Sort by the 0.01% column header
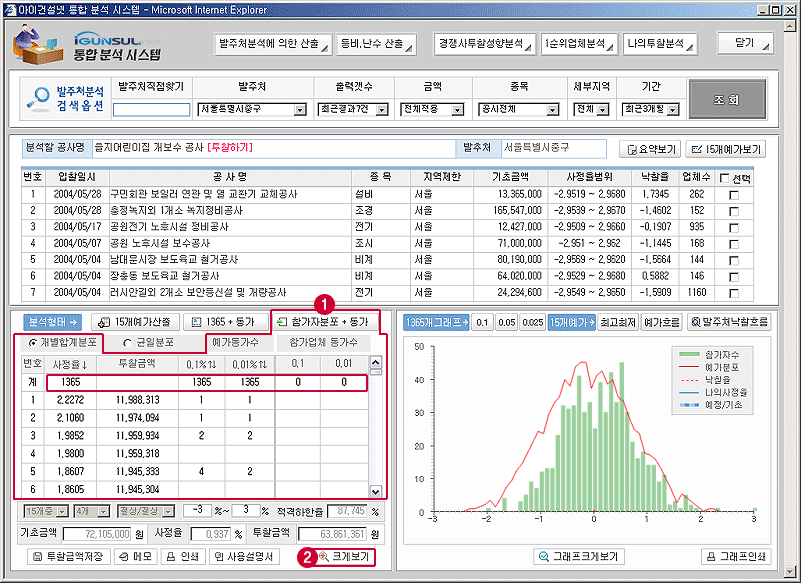The height and width of the screenshot is (583, 801). pyautogui.click(x=249, y=364)
